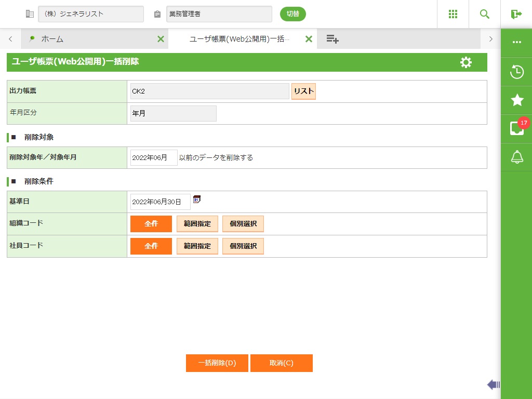532x399 pixels.
Task: Click the settings gear icon in header
Action: (x=466, y=62)
